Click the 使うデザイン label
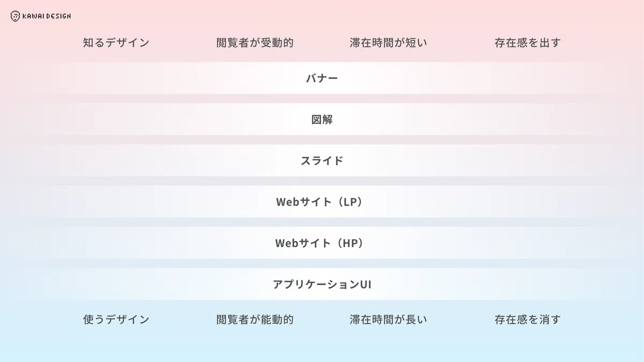Viewport: 644px width, 362px height. tap(116, 320)
